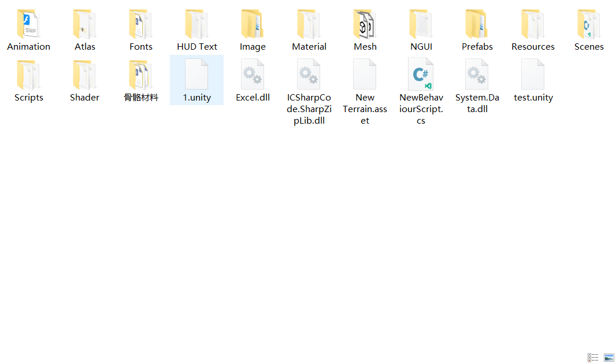Viewport: 616px width, 364px height.
Task: Click the Excel.dll file
Action: click(x=253, y=76)
